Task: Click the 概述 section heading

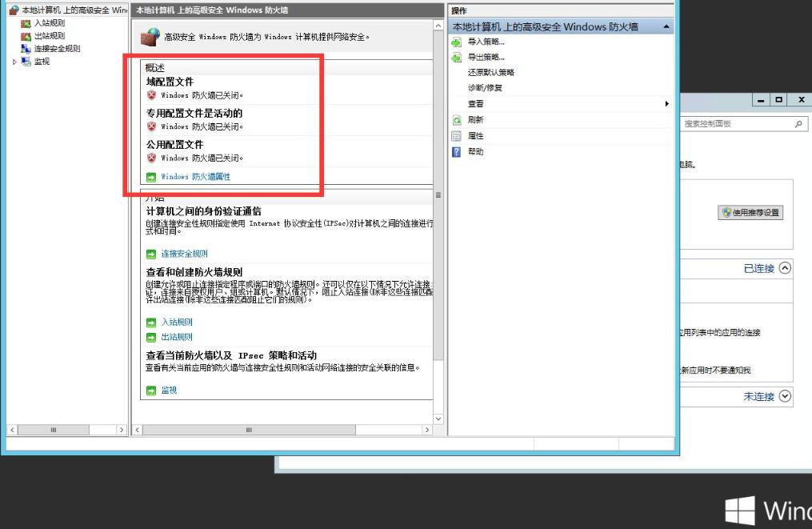Action: 155,68
